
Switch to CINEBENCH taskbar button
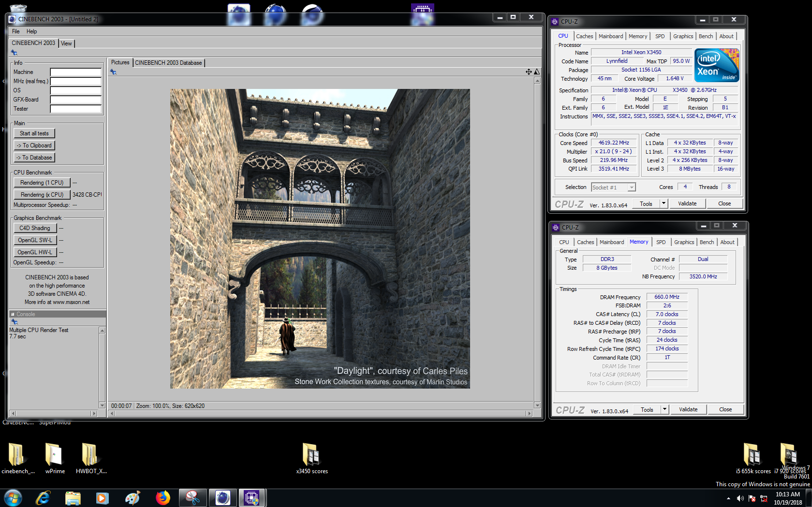(x=222, y=498)
